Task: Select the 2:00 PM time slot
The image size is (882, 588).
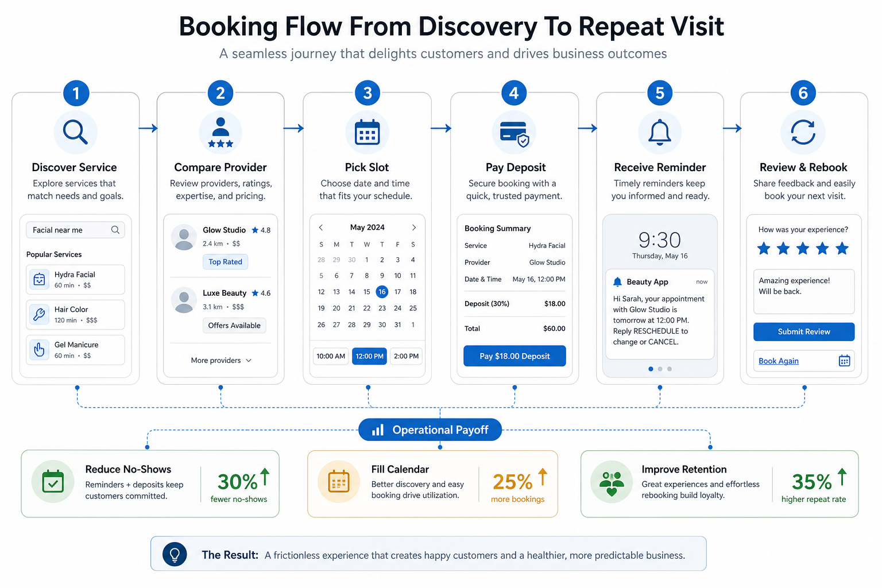Action: tap(406, 356)
